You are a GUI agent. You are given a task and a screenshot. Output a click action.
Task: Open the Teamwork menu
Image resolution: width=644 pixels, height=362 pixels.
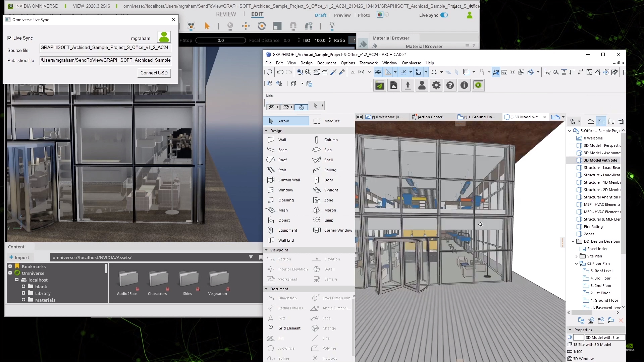pos(368,63)
